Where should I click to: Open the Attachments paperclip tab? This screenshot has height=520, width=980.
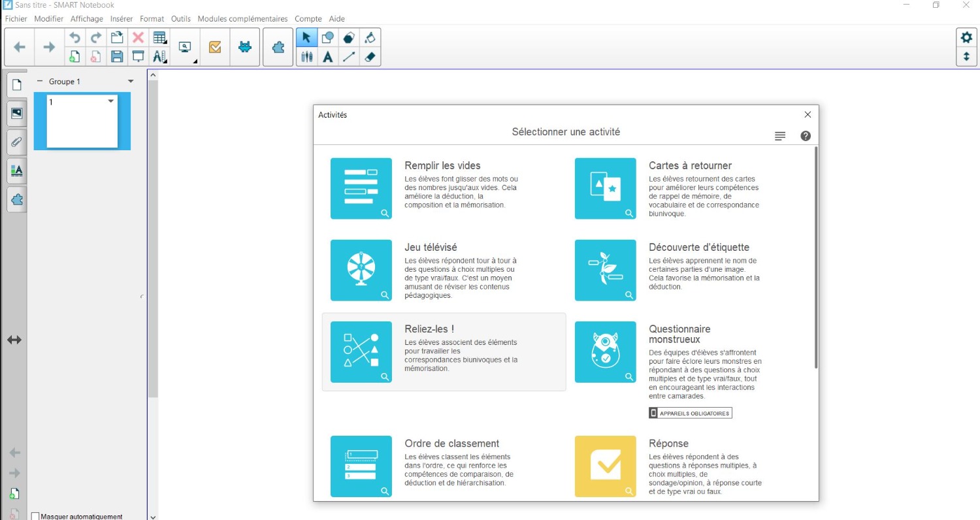point(16,141)
